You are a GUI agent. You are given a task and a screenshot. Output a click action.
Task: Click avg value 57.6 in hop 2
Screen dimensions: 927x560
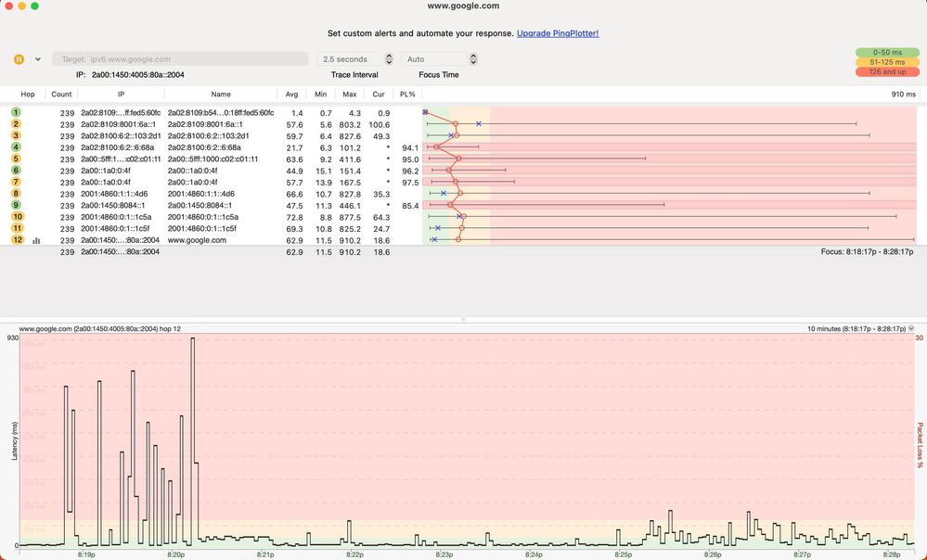294,125
